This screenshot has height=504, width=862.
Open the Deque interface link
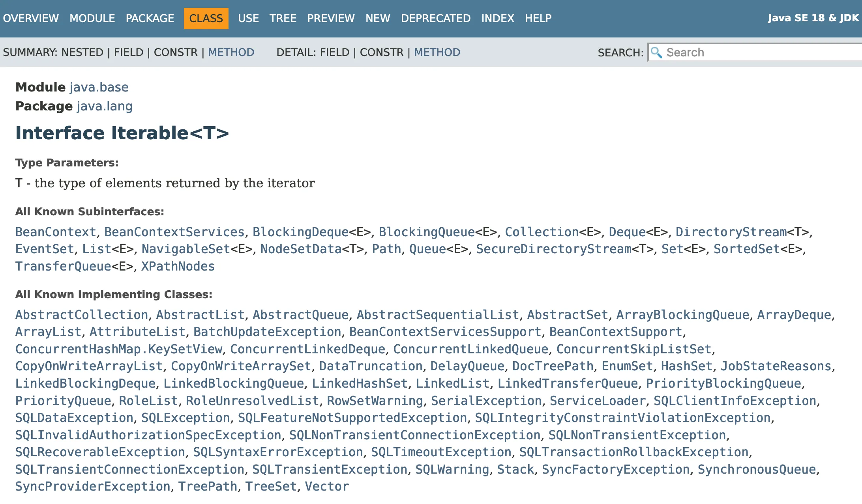click(x=627, y=232)
